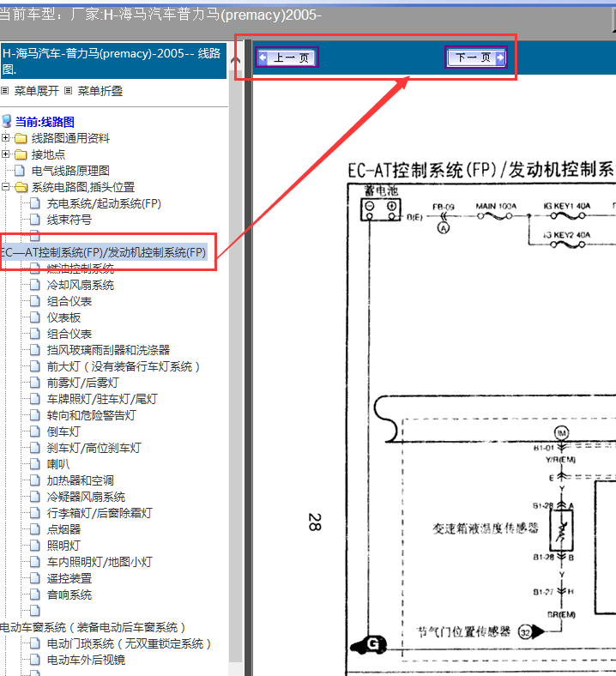
Task: Click the page icon beside 仪表板
Action: [35, 317]
